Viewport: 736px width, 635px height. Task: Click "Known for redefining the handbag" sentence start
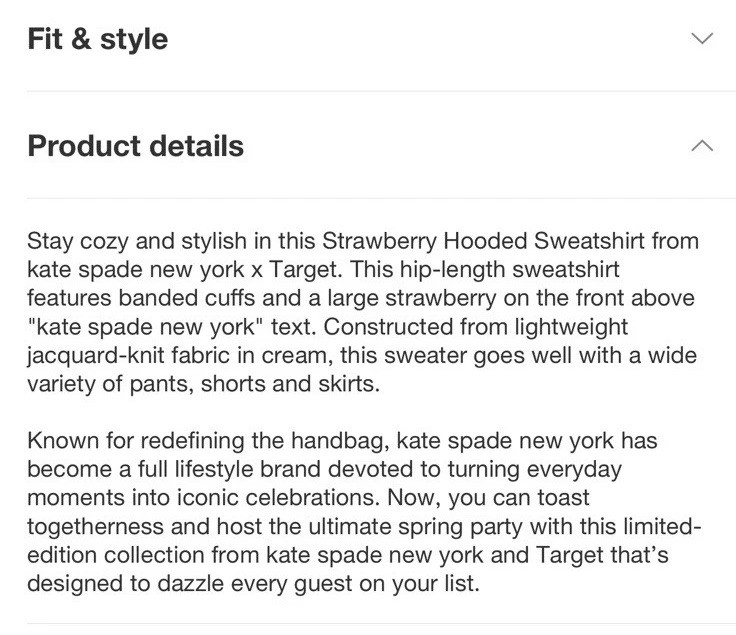pyautogui.click(x=208, y=441)
